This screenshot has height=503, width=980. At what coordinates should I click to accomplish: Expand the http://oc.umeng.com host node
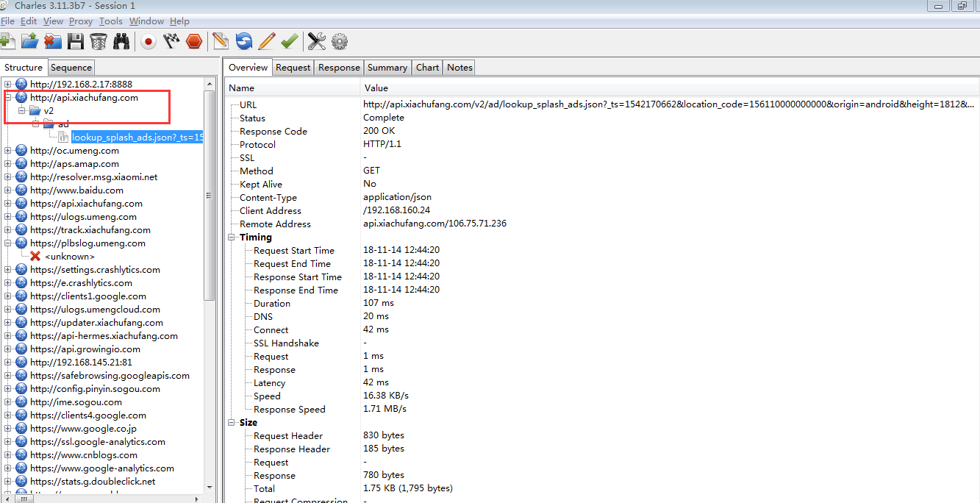(x=8, y=151)
